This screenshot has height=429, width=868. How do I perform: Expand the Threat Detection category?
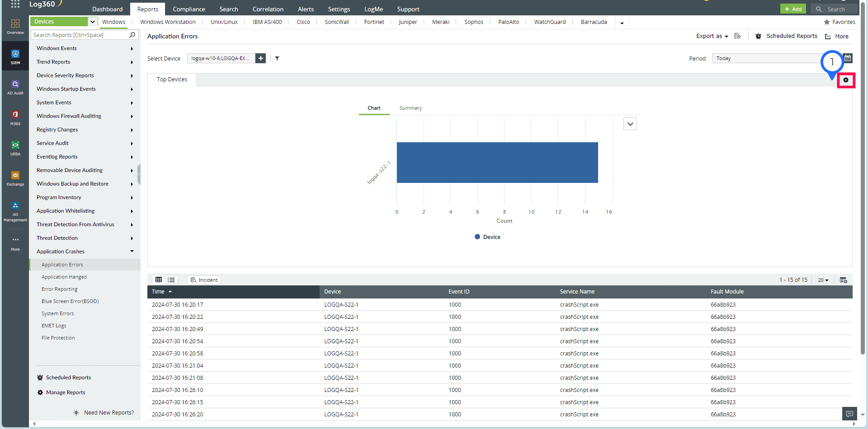click(x=85, y=238)
